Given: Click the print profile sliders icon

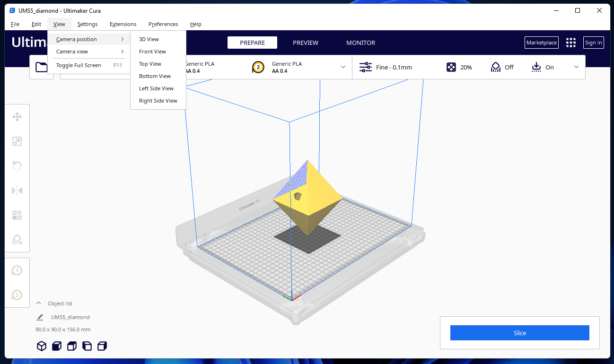Looking at the screenshot, I should point(366,67).
